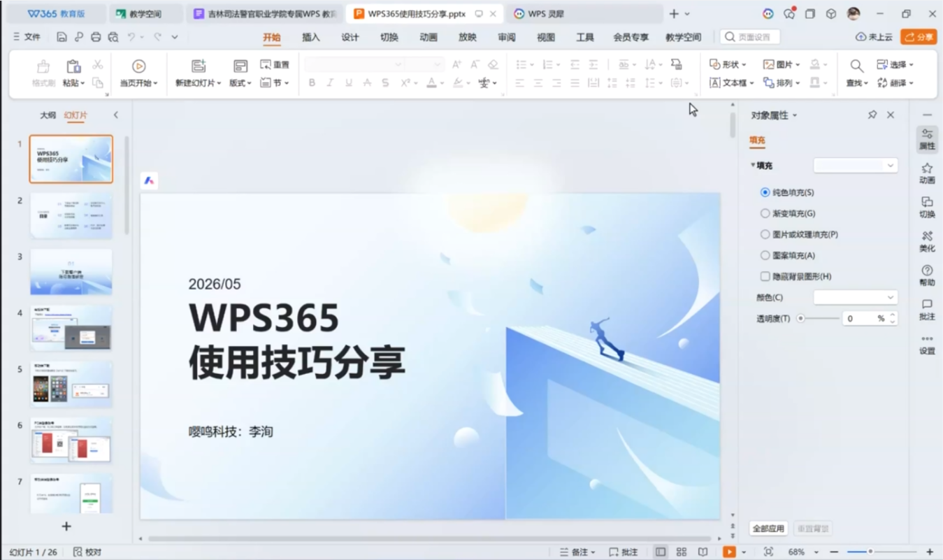Select Picture or texture fill radio button
Screen dimensions: 943x560
click(x=765, y=234)
